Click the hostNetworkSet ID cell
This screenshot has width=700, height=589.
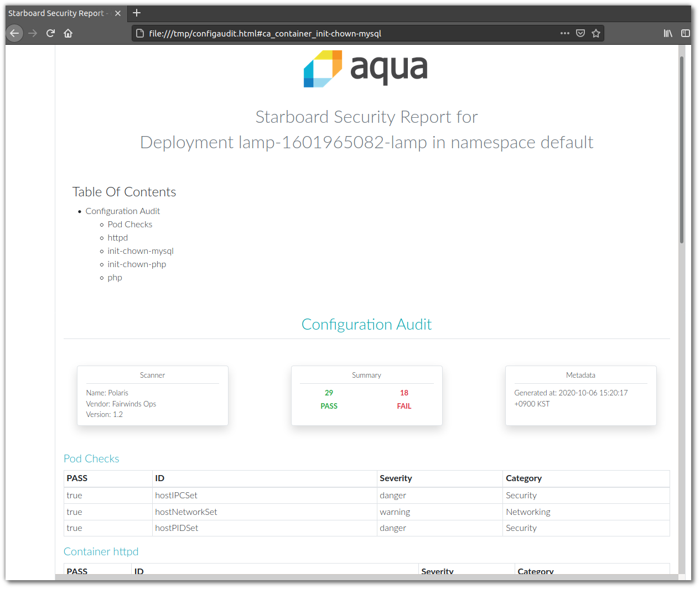(265, 512)
